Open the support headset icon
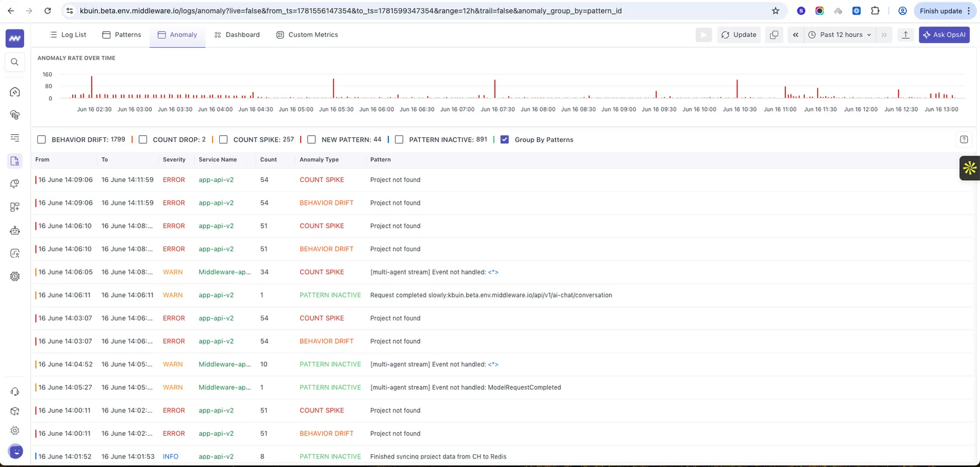The height and width of the screenshot is (467, 980). (15, 392)
